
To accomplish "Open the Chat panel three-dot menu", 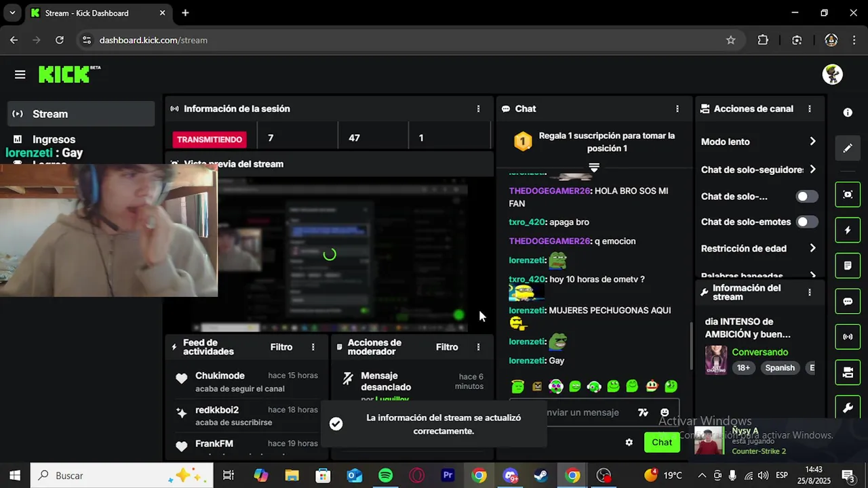I will 677,108.
